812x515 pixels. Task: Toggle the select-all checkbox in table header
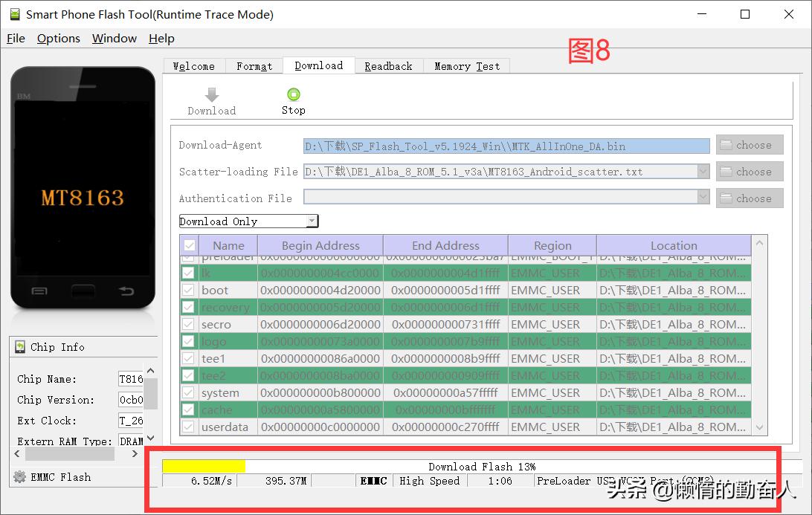pyautogui.click(x=190, y=246)
